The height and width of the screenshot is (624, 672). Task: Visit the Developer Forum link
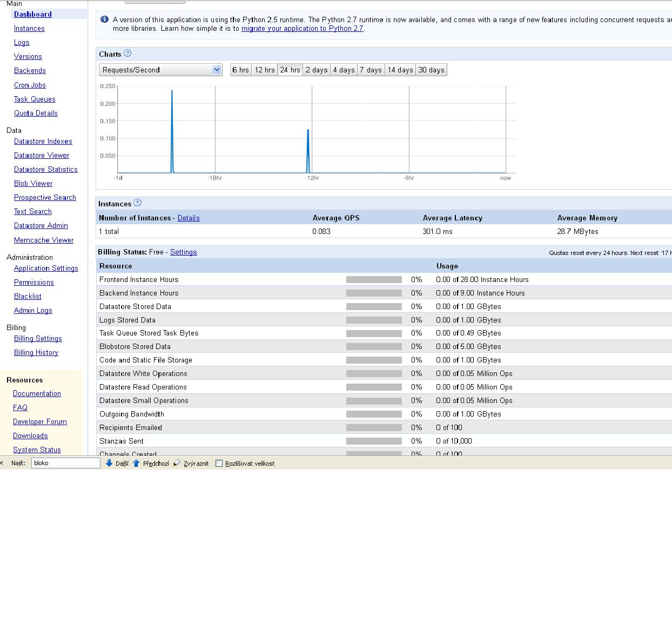click(x=40, y=421)
